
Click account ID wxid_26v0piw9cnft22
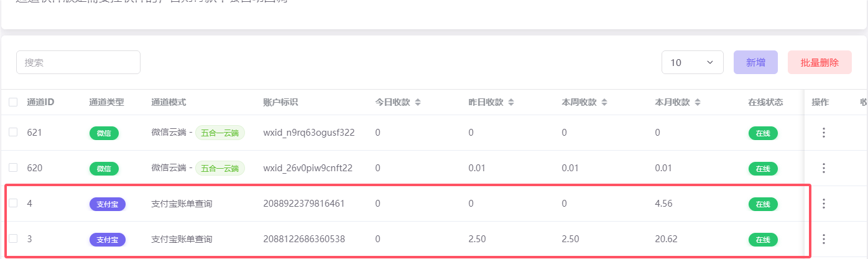[x=308, y=168]
